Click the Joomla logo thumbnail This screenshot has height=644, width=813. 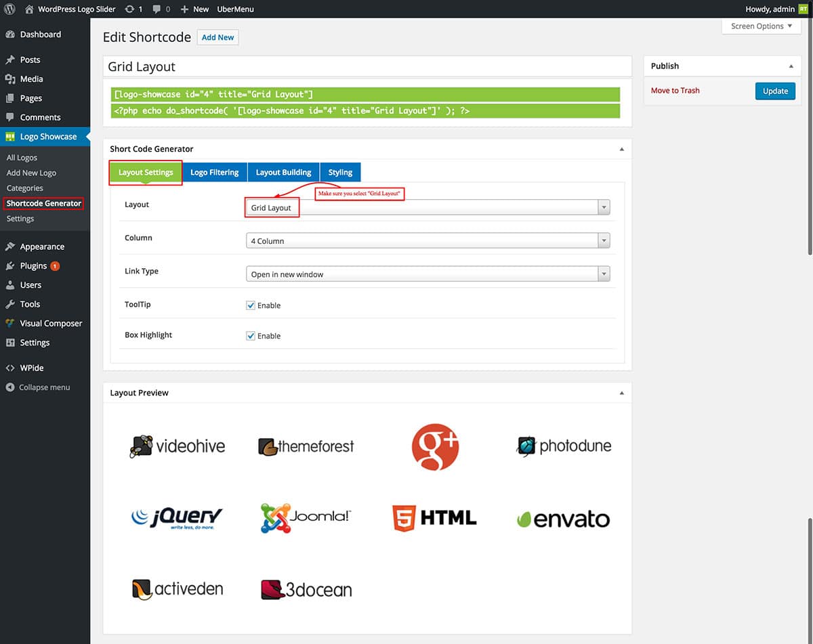point(306,518)
